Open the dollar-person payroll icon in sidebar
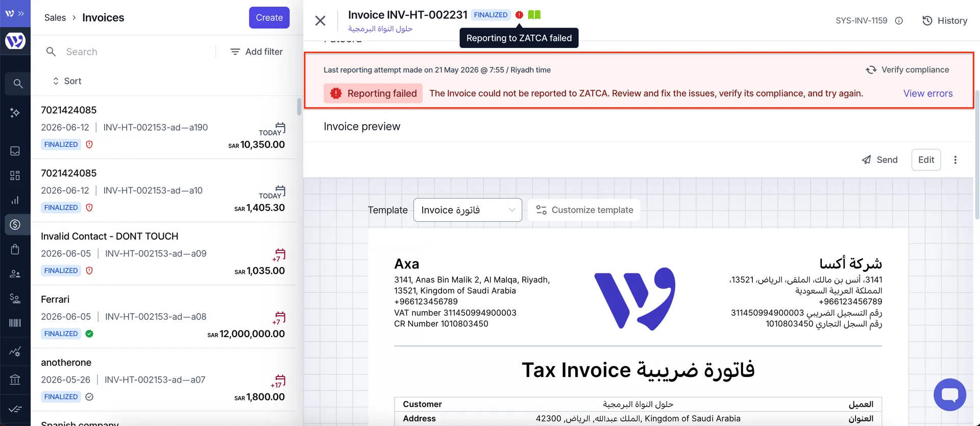980x426 pixels. 15,298
